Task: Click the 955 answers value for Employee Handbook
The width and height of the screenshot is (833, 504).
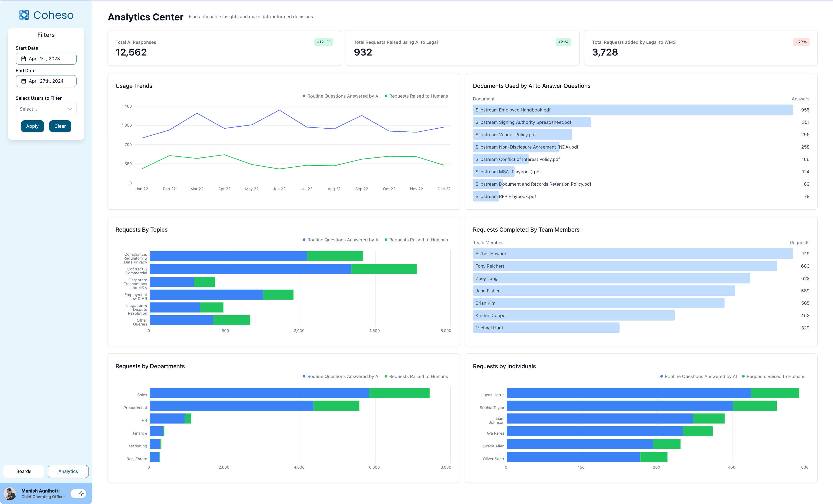Action: click(805, 110)
